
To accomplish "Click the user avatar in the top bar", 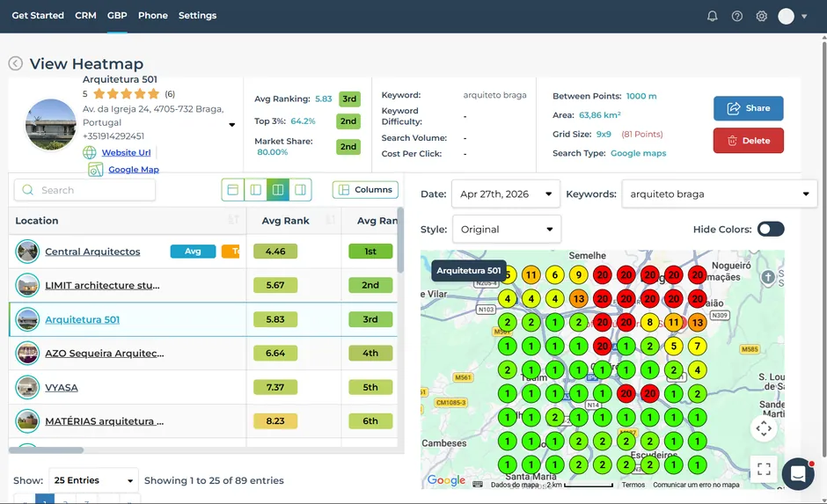I will click(x=786, y=16).
